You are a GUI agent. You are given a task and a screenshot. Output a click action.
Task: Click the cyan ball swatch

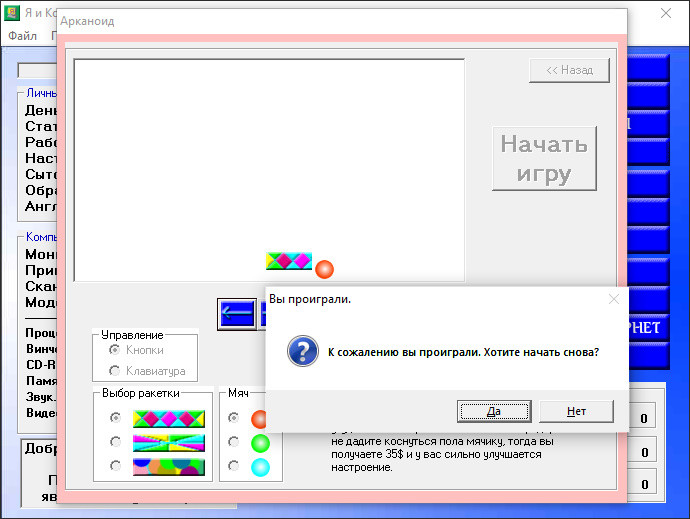[x=261, y=467]
